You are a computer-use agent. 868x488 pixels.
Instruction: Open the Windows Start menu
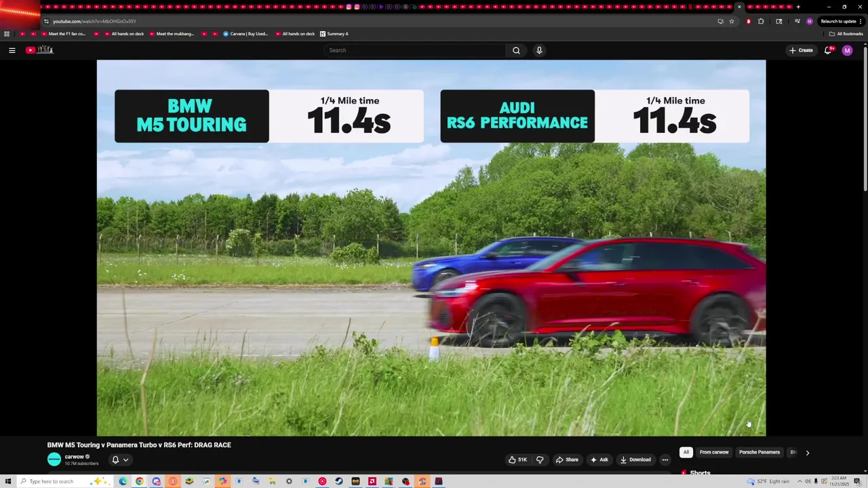coord(8,481)
